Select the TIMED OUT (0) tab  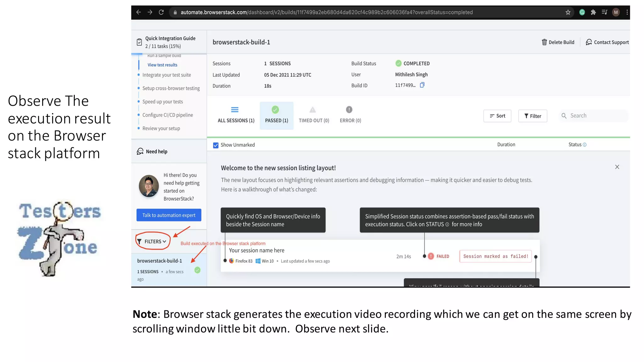[314, 115]
